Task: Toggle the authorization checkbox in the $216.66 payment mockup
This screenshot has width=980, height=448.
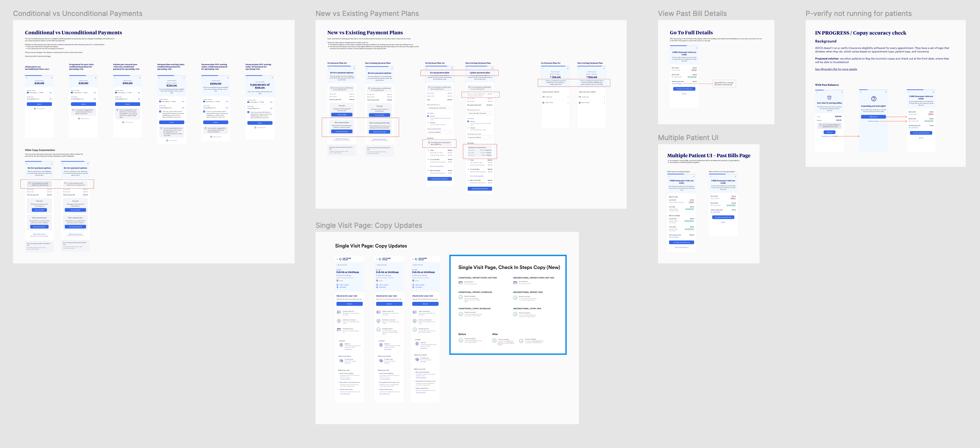Action: tap(160, 112)
